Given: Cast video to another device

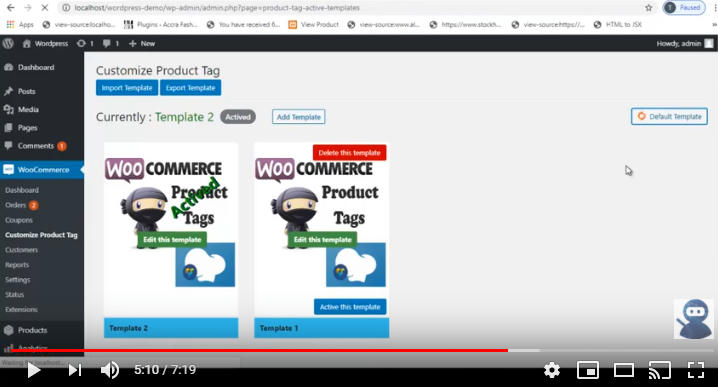Looking at the screenshot, I should [660, 370].
